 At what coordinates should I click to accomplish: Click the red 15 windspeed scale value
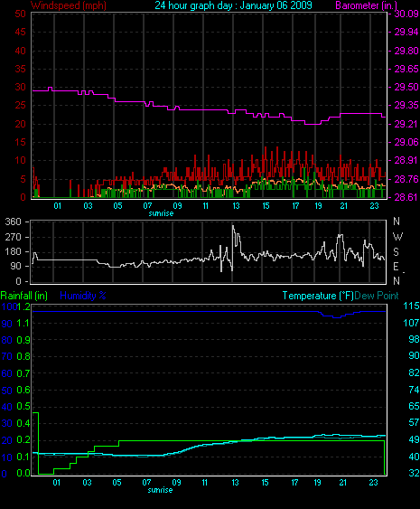click(20, 142)
